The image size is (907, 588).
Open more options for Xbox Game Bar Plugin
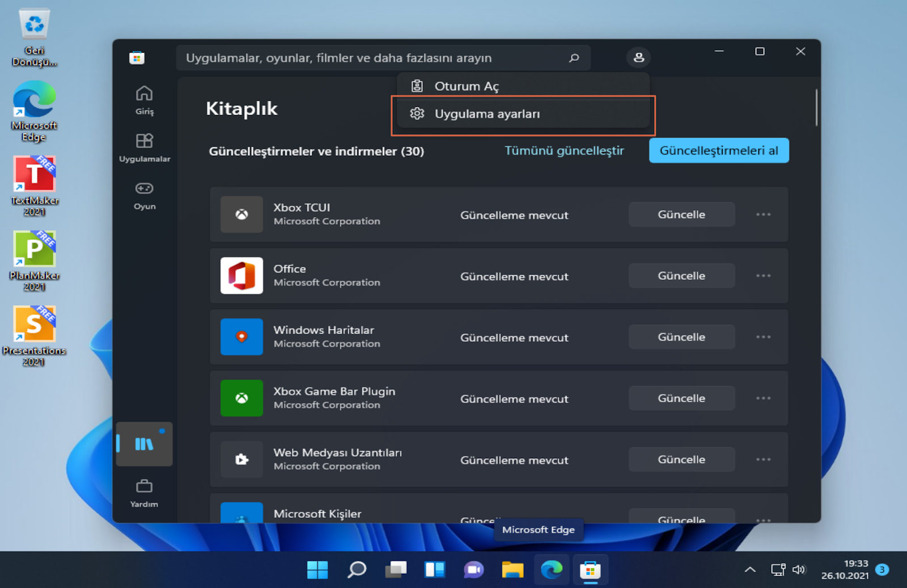click(x=763, y=398)
